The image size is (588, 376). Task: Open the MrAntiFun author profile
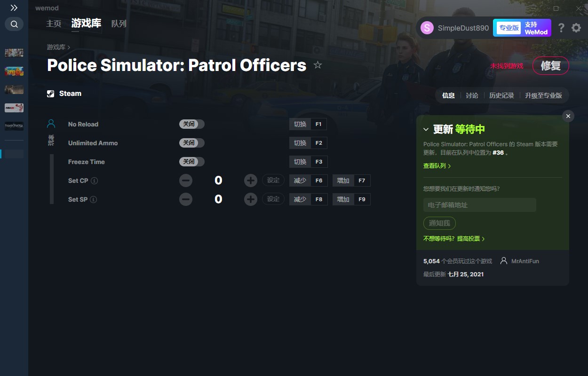coord(526,261)
